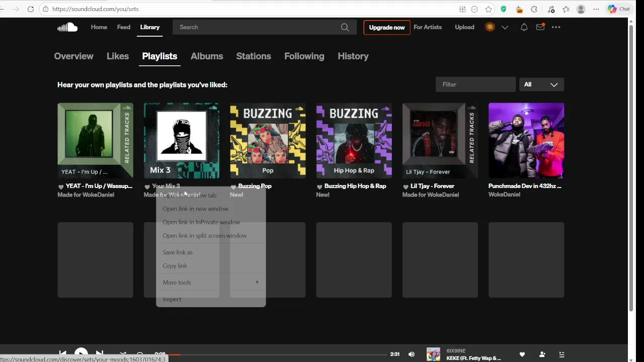The width and height of the screenshot is (644, 362).
Task: Switch to the Likes tab
Action: click(x=118, y=56)
